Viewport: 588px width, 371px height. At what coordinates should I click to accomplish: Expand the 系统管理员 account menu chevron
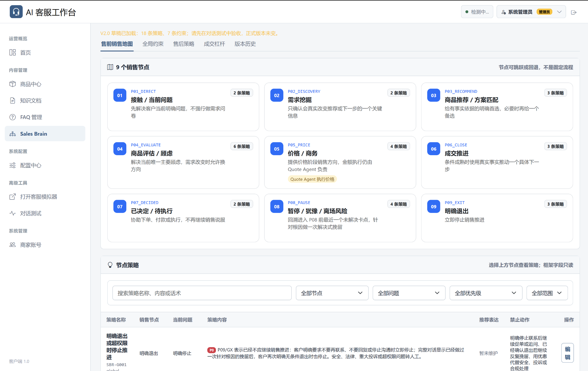(559, 12)
